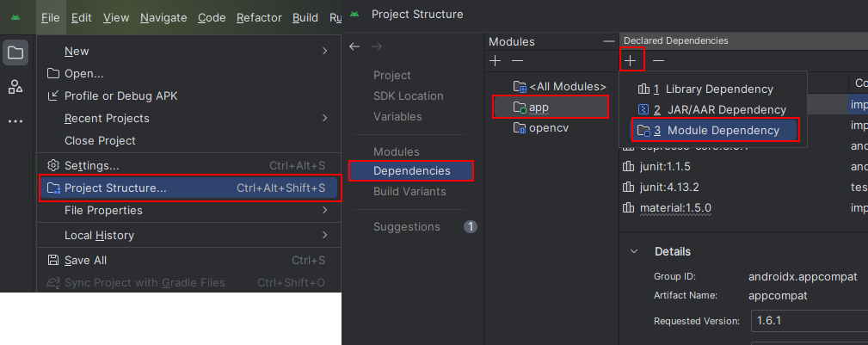Open the Project folder tool window

15,52
